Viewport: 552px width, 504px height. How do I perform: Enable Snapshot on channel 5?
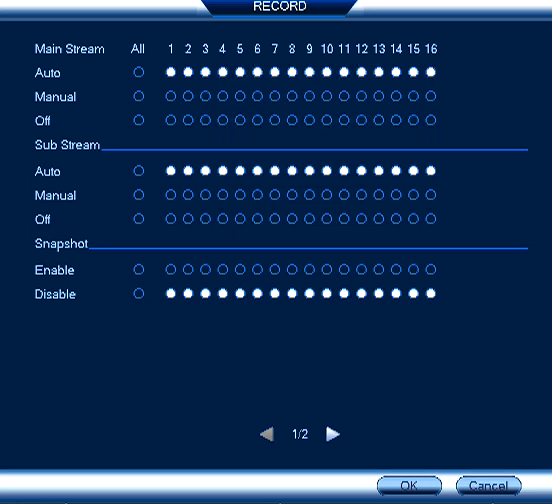point(240,269)
